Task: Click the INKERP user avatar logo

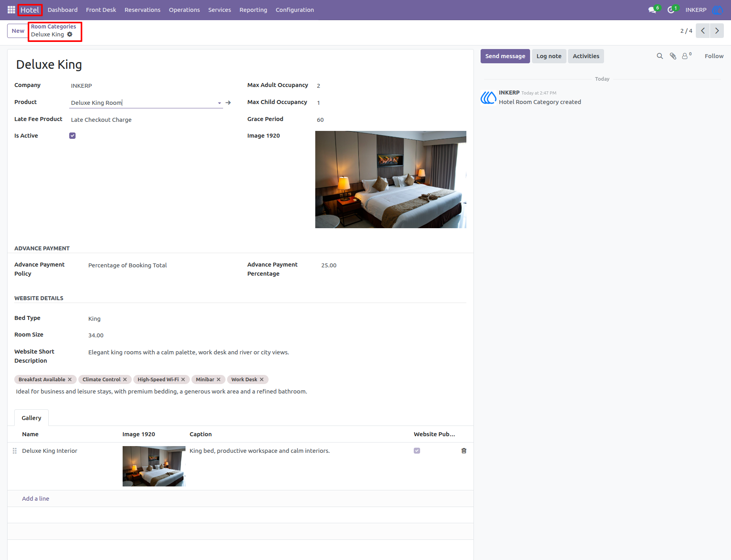Action: [717, 10]
